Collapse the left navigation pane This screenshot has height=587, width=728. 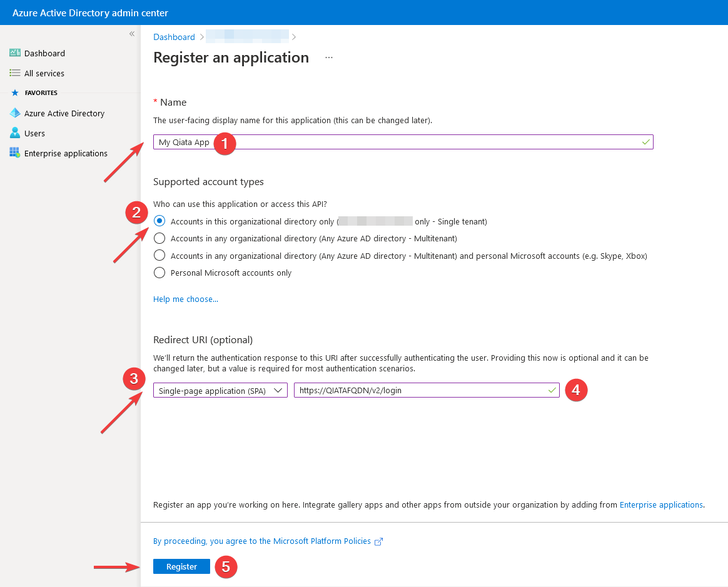coord(131,34)
